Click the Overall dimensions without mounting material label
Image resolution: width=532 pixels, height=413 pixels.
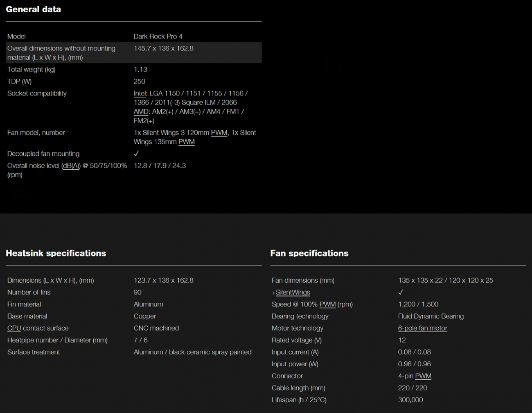(x=61, y=53)
